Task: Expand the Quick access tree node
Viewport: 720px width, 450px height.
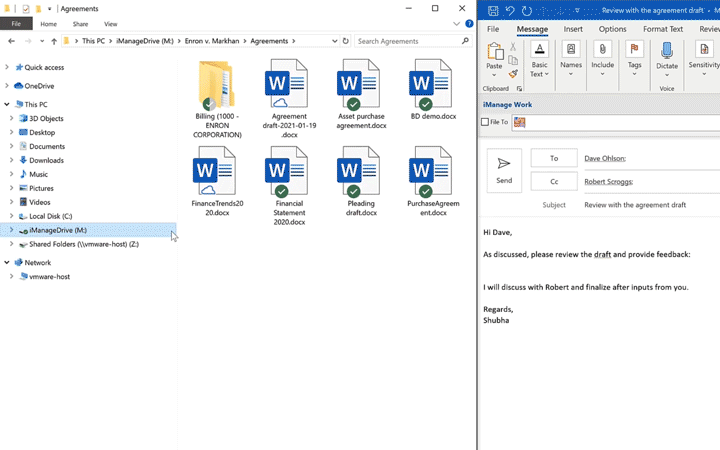Action: 7,68
